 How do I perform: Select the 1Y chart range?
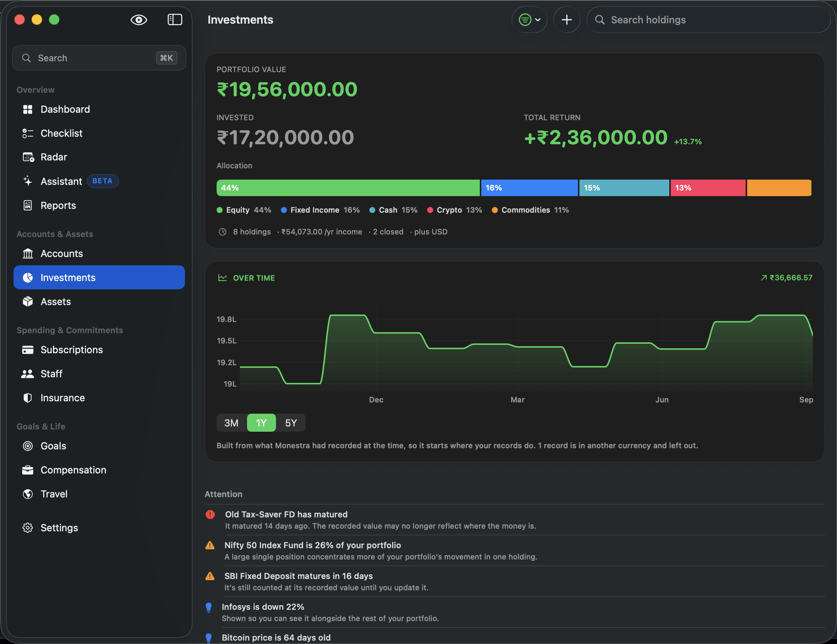[261, 423]
